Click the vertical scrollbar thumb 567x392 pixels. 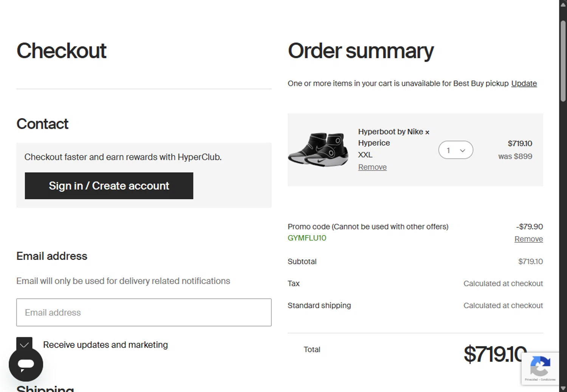click(x=563, y=60)
